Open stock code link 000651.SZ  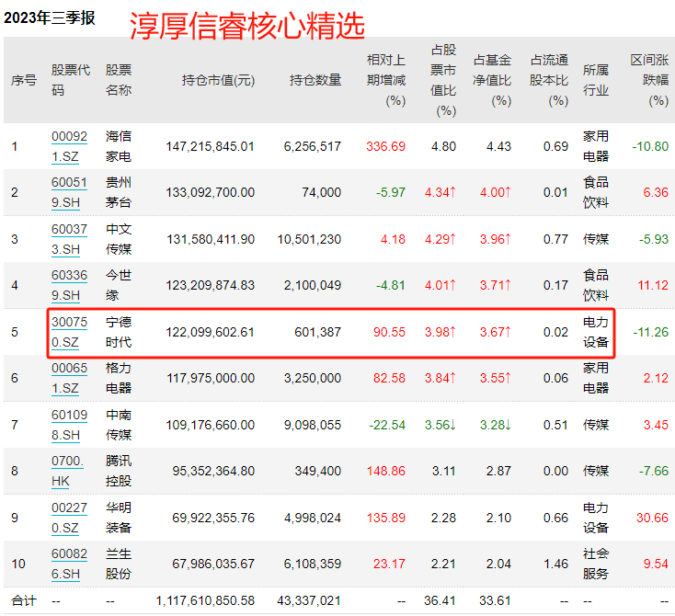tap(69, 379)
